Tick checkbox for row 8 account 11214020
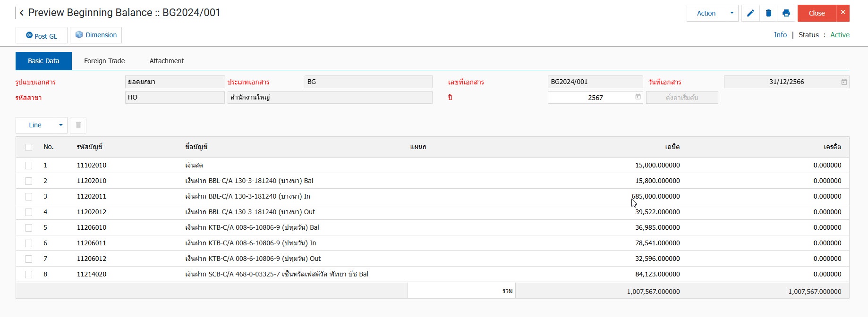The width and height of the screenshot is (868, 317). (29, 275)
